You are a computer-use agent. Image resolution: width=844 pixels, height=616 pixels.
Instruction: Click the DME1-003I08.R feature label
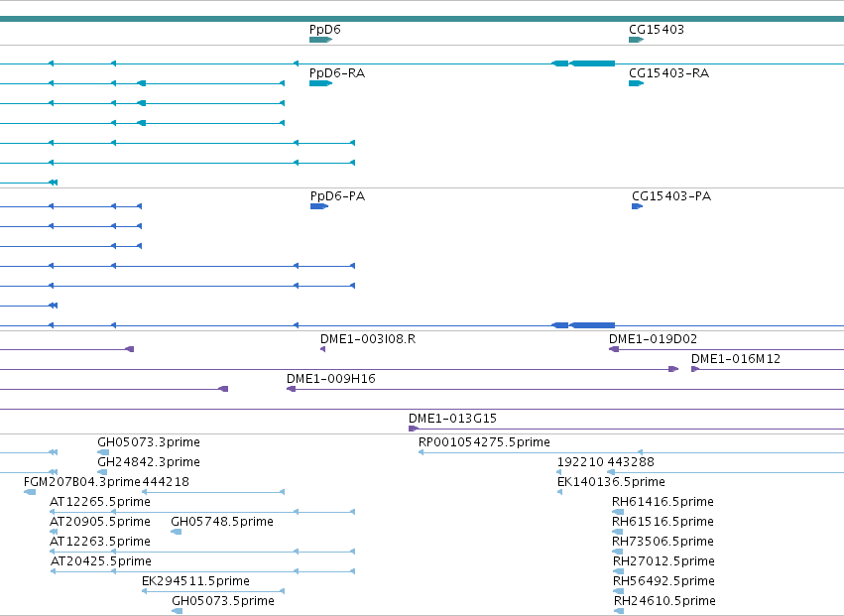click(x=368, y=339)
